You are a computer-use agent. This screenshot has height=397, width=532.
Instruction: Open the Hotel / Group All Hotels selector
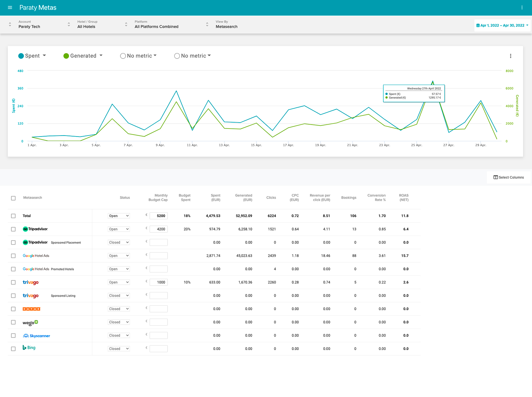[87, 24]
